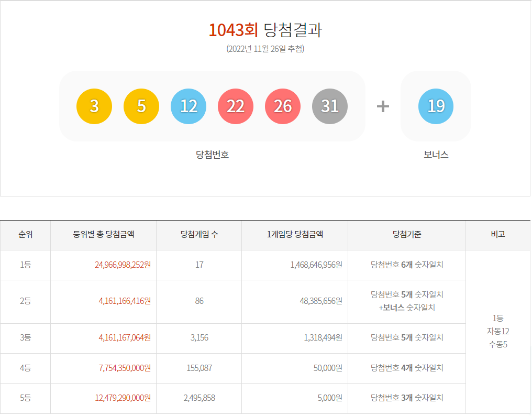The width and height of the screenshot is (532, 416).
Task: Click the 순위 column header
Action: pyautogui.click(x=26, y=235)
